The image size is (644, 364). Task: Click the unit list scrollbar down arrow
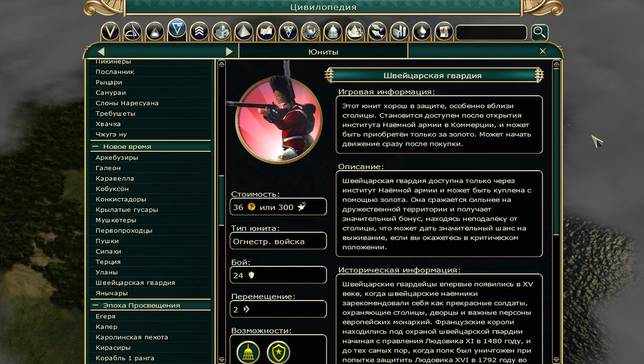(x=221, y=360)
